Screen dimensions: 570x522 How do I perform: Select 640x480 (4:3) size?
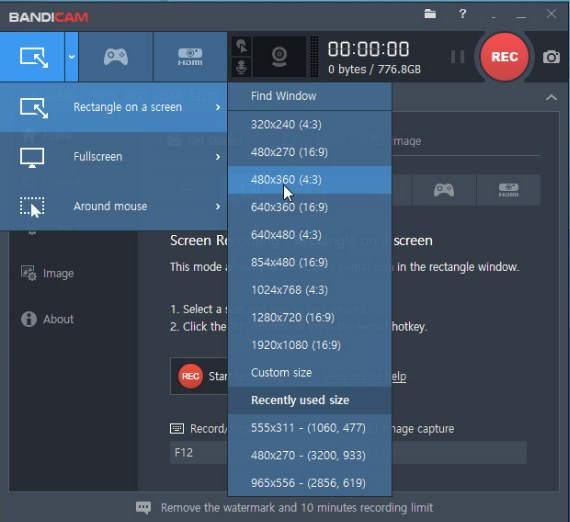[x=310, y=235]
